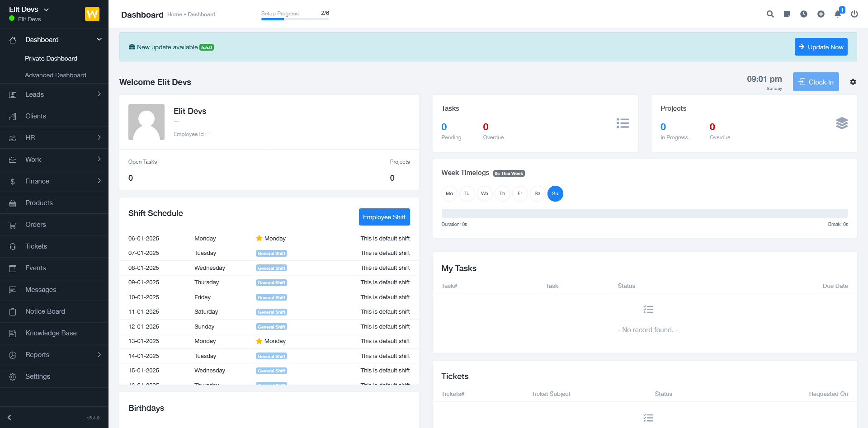Viewport: 868px width, 428px height.
Task: Click the '0s This Week' badge
Action: click(509, 174)
